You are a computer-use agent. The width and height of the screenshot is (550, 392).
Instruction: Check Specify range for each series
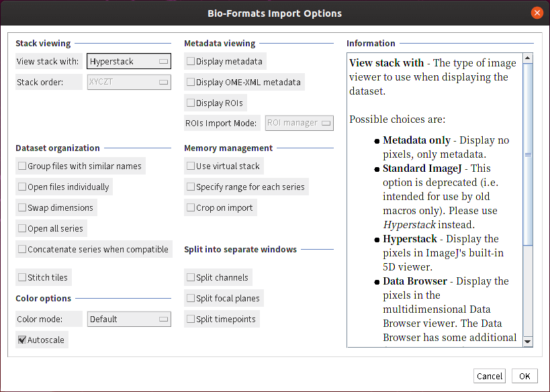(x=191, y=187)
